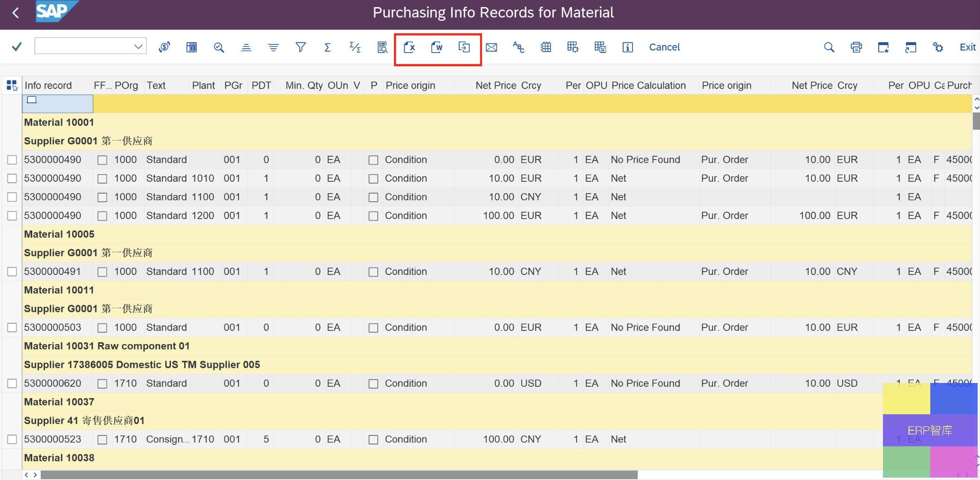Open new GUI window icon
Image resolution: width=980 pixels, height=480 pixels.
883,47
